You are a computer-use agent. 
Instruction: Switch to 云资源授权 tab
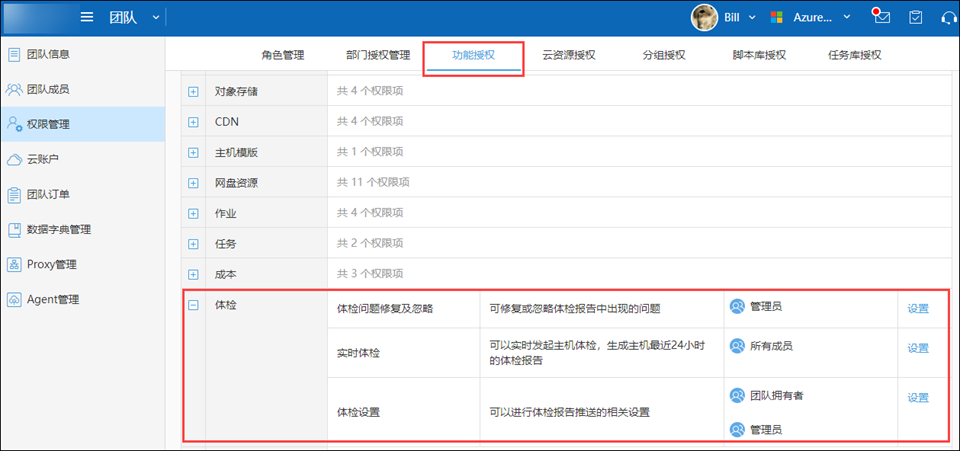pyautogui.click(x=569, y=55)
